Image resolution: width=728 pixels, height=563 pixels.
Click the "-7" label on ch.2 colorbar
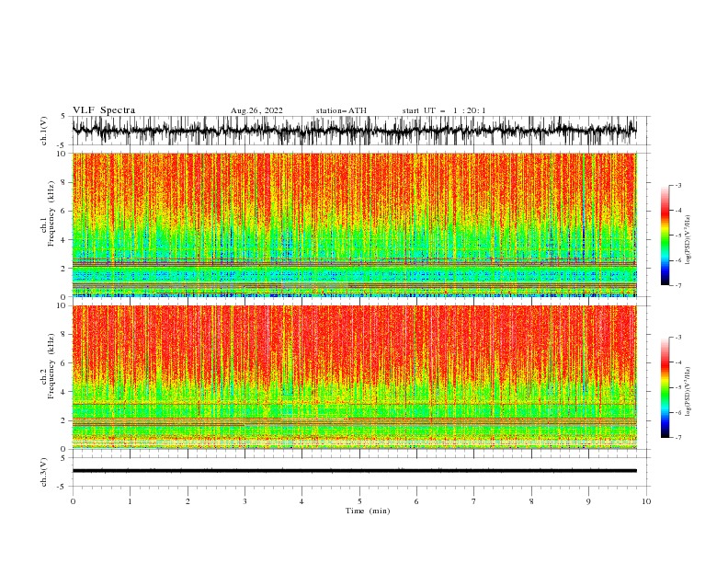tap(677, 437)
